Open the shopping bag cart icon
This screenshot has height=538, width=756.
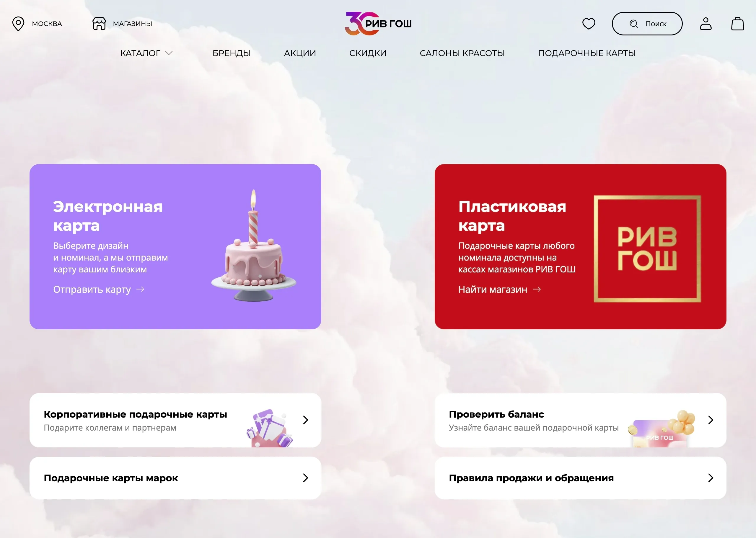tap(737, 24)
